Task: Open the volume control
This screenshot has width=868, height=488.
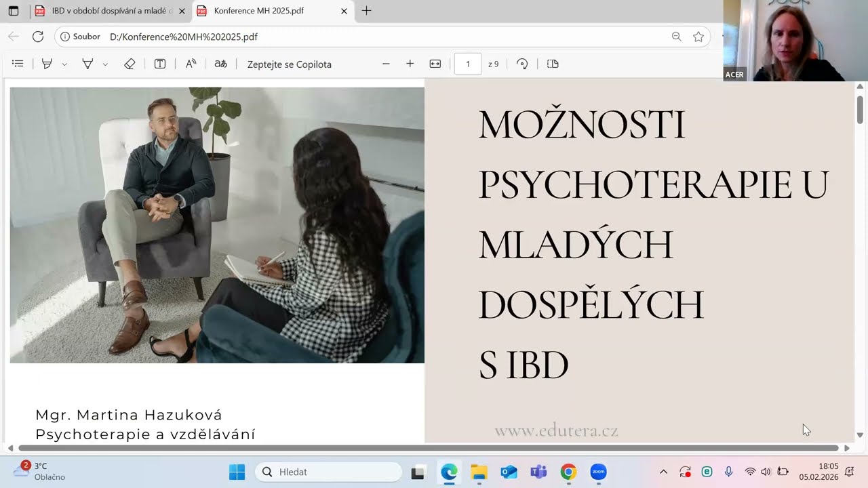Action: (766, 472)
